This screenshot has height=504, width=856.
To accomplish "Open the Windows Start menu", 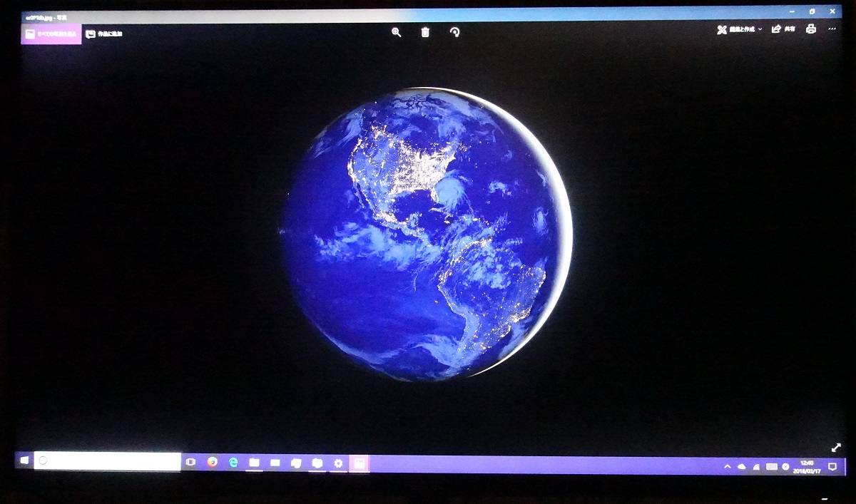I will (x=24, y=461).
